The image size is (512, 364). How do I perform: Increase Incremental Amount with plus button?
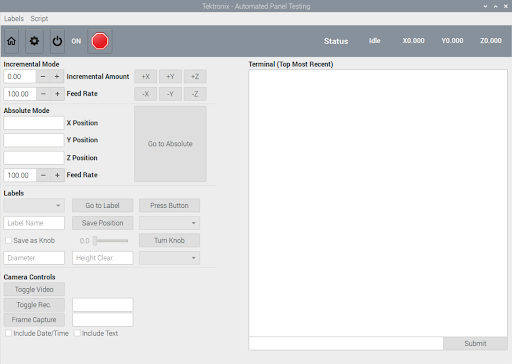57,76
